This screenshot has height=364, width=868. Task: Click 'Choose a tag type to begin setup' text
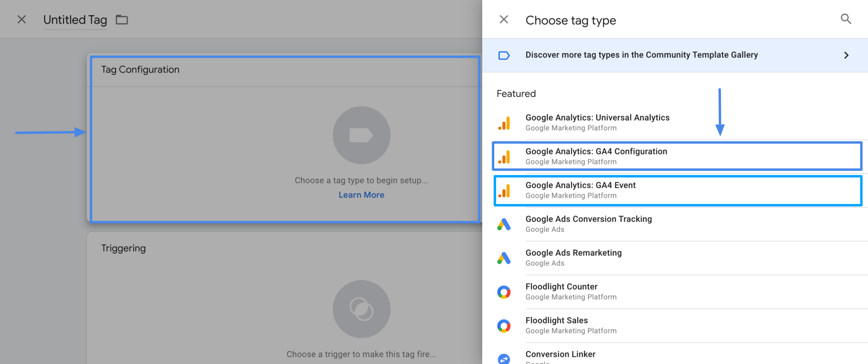point(362,180)
